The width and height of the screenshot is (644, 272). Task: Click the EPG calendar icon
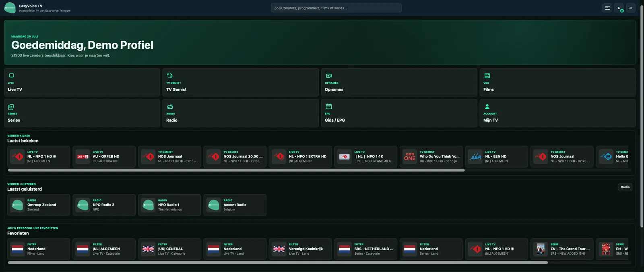click(328, 106)
